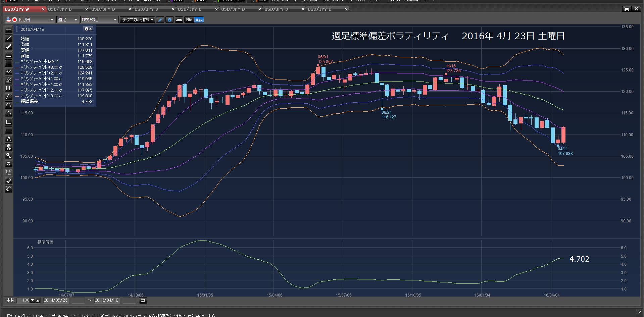Close the bottom news ticker bar
The image size is (644, 317).
click(x=639, y=312)
